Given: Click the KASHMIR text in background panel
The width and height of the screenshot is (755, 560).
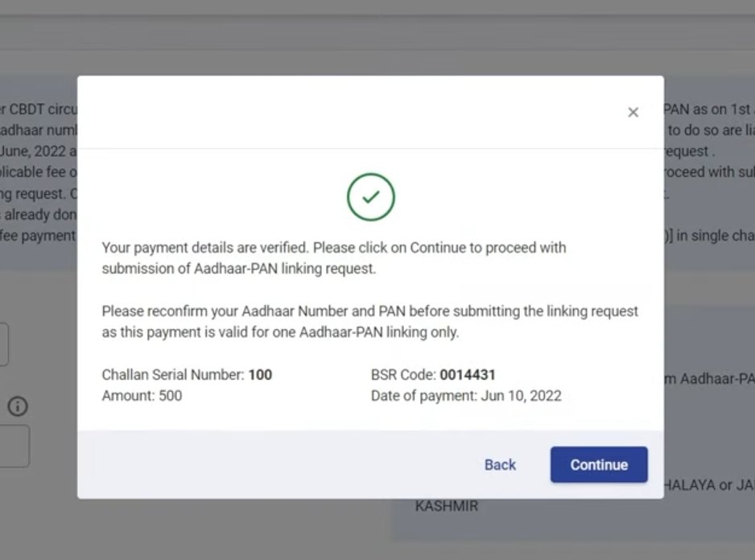Looking at the screenshot, I should point(446,507).
